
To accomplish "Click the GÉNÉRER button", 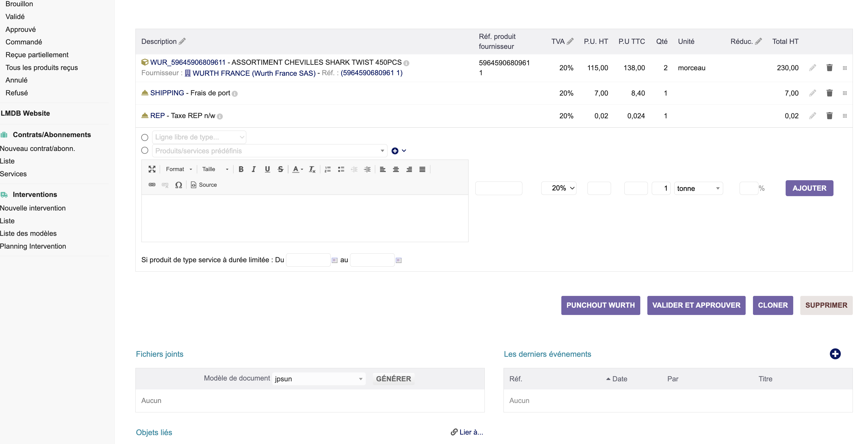I will [x=393, y=379].
